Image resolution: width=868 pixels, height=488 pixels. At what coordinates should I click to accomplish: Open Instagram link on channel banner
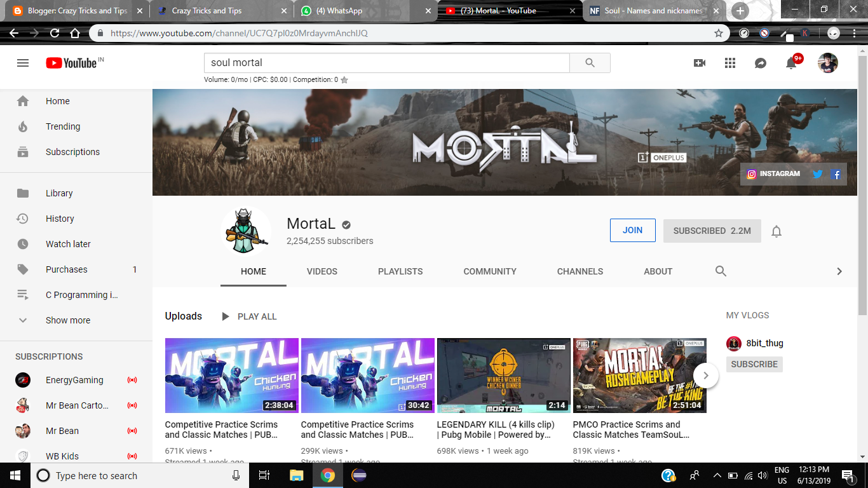[x=773, y=174]
